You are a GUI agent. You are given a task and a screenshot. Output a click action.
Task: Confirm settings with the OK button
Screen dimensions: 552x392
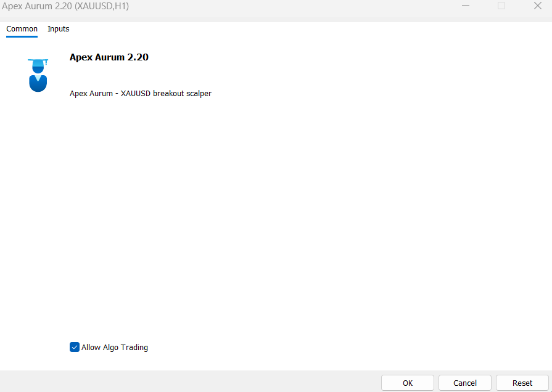click(408, 383)
